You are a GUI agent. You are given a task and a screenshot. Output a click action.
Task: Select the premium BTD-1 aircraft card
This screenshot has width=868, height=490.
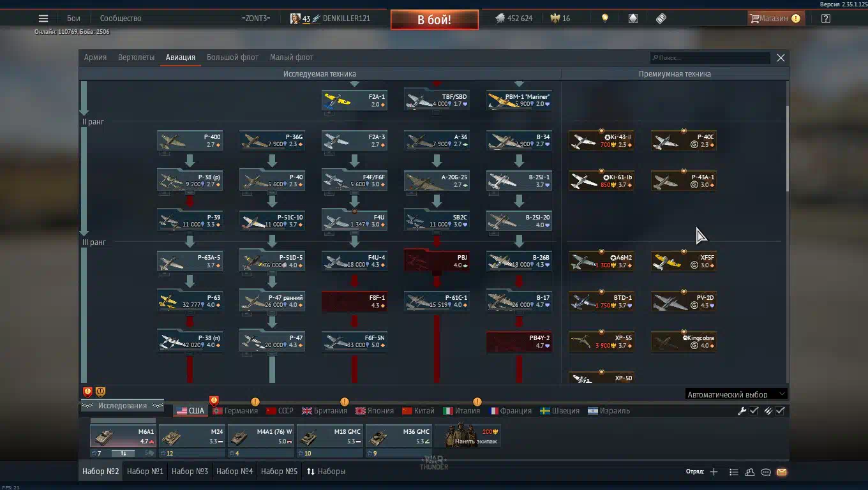coord(601,301)
